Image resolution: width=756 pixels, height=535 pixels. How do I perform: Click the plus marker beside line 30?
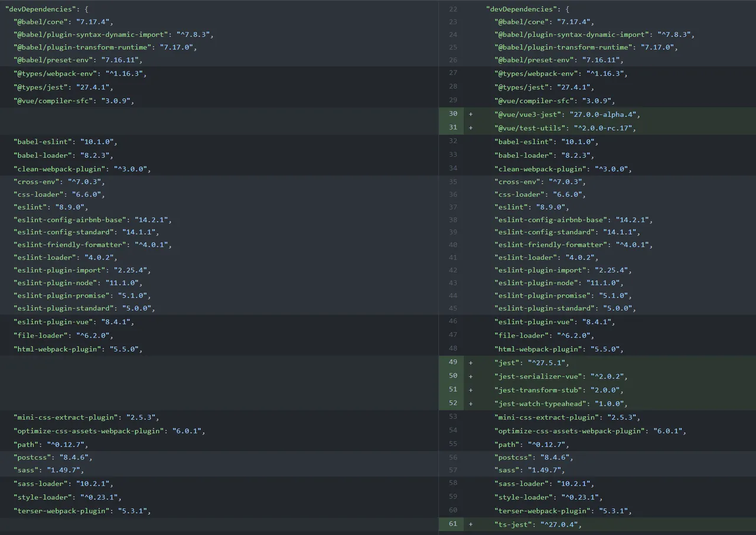click(x=471, y=114)
